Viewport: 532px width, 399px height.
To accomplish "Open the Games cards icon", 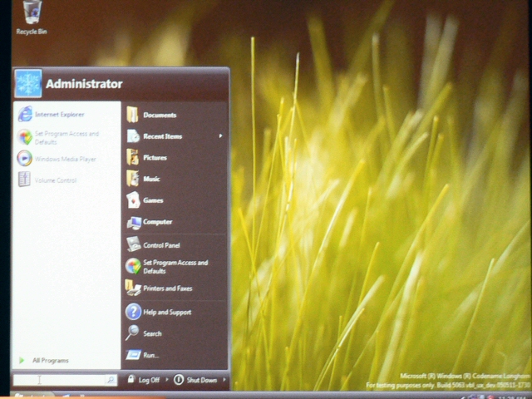I will [x=133, y=199].
